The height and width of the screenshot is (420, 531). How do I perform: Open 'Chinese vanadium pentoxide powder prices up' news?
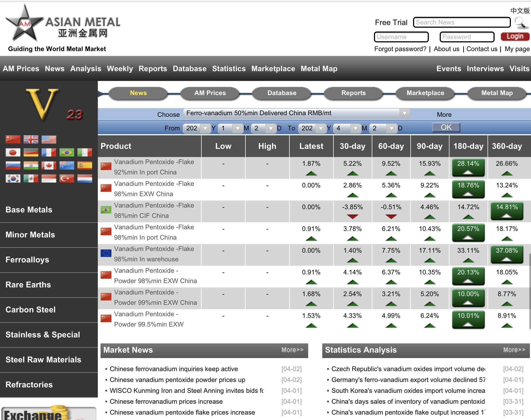(177, 380)
